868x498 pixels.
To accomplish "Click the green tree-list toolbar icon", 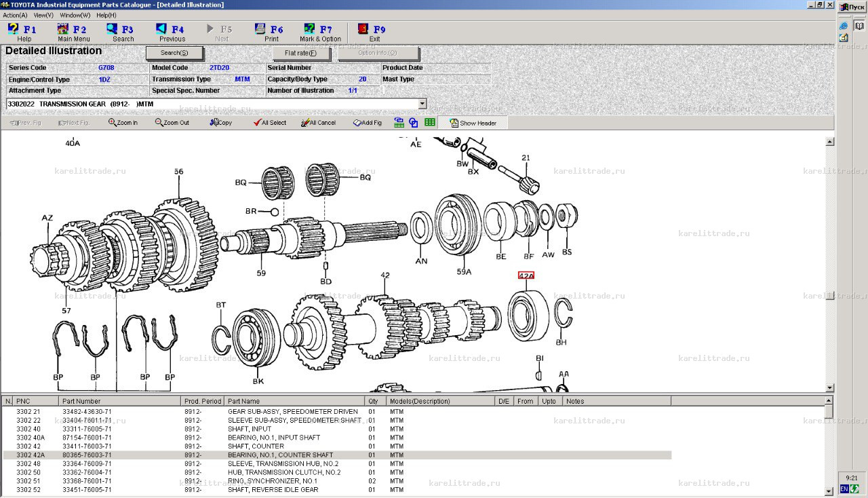I will click(x=399, y=123).
